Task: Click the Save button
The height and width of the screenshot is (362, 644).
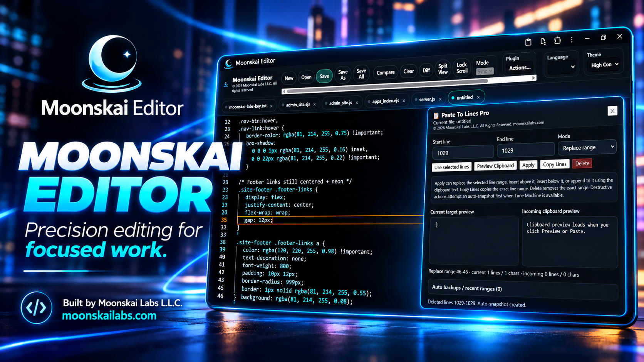Action: [x=324, y=76]
